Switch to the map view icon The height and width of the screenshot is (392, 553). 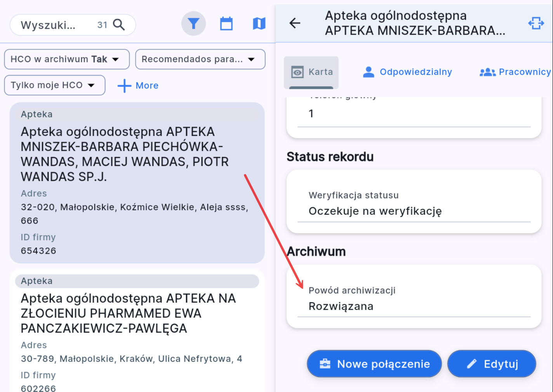[259, 24]
